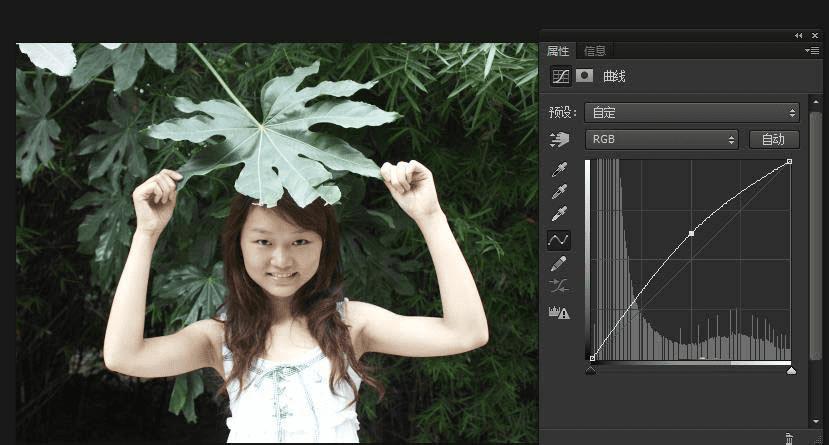Activate the on-image targeted adjustment hand tool
Viewport: 829px width, 445px height.
(560, 140)
